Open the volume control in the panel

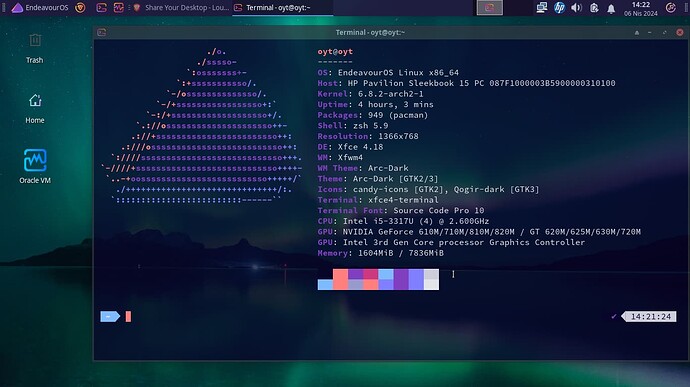(576, 7)
